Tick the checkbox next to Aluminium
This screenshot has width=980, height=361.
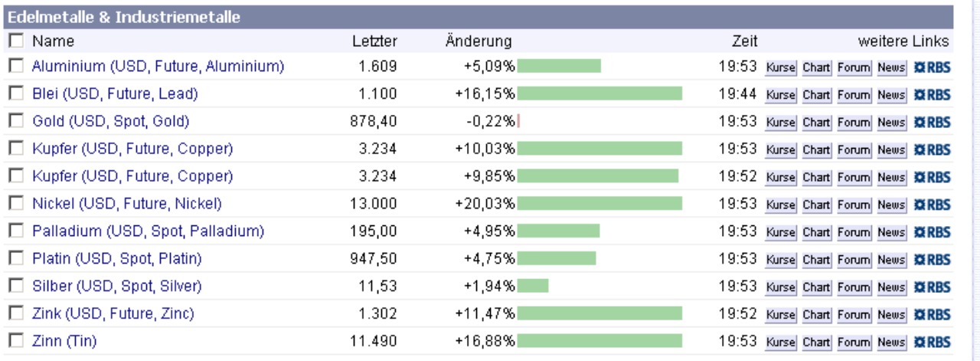coord(16,67)
